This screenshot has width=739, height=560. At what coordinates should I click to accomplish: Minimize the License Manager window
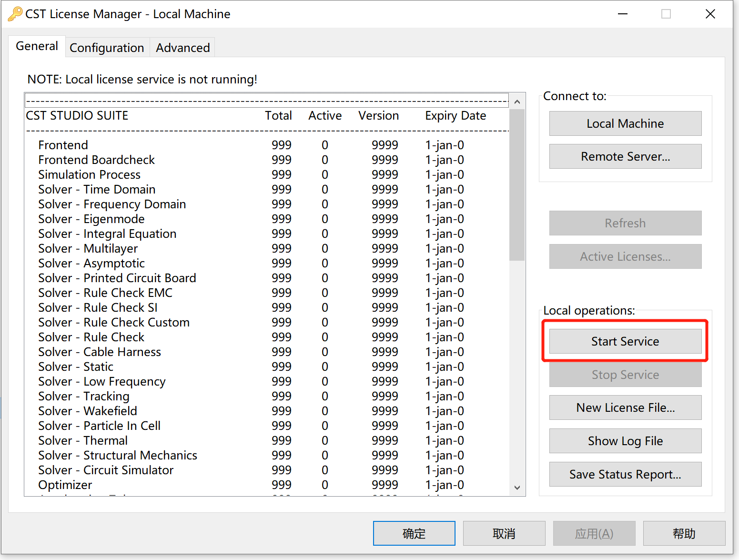point(622,14)
